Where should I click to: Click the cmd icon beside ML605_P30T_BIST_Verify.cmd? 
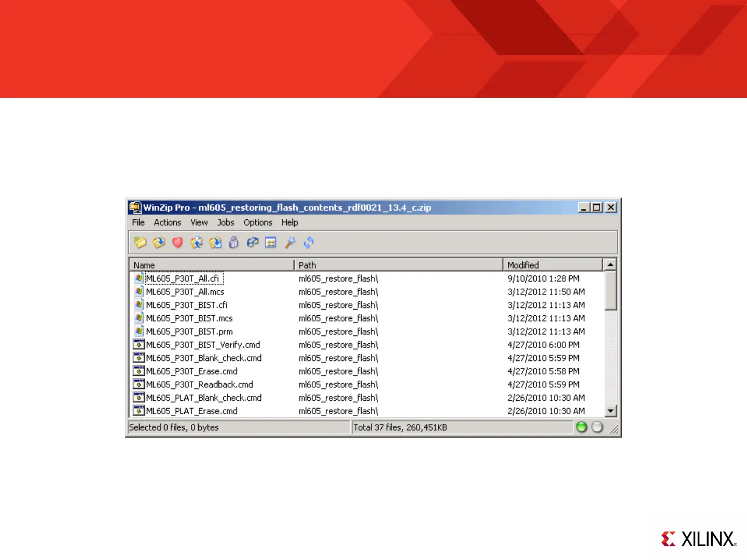point(139,344)
